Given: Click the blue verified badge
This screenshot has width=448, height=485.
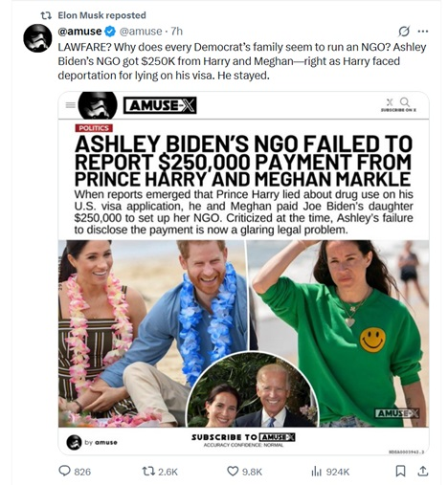Looking at the screenshot, I should coord(110,32).
